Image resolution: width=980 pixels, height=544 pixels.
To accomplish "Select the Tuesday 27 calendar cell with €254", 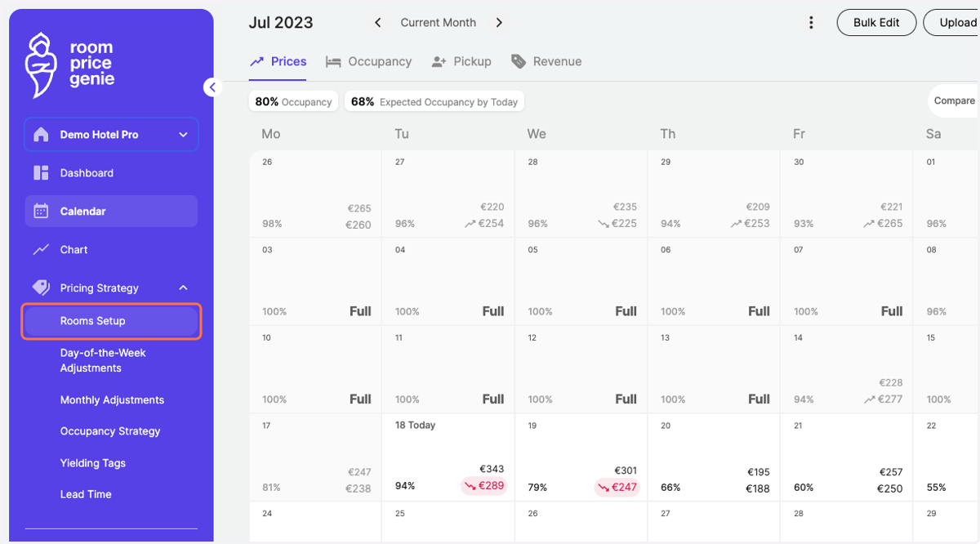I will coord(448,194).
